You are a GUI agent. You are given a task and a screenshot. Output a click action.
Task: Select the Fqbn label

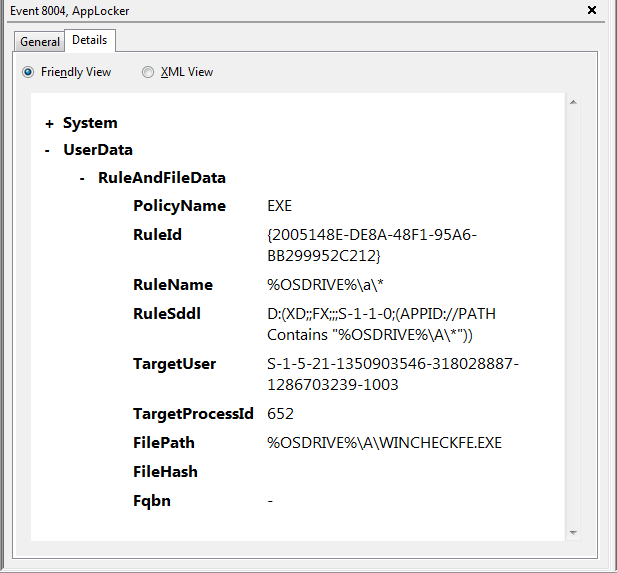(x=152, y=501)
